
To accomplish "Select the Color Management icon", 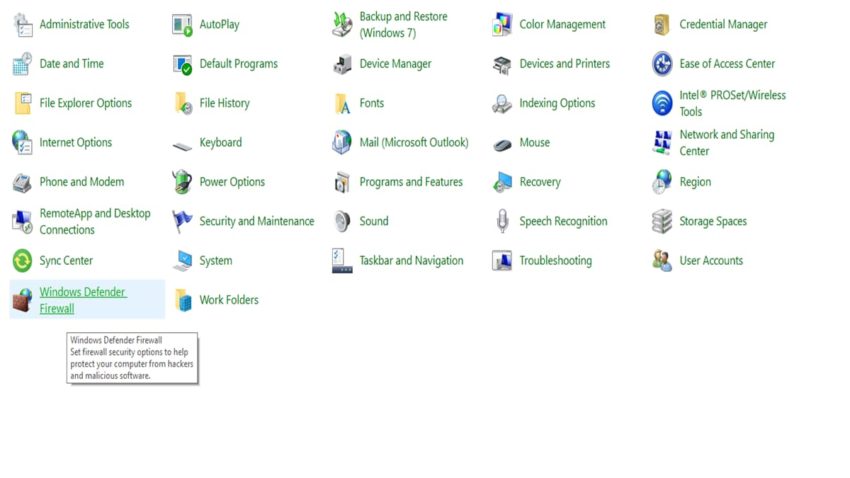I will click(x=502, y=24).
